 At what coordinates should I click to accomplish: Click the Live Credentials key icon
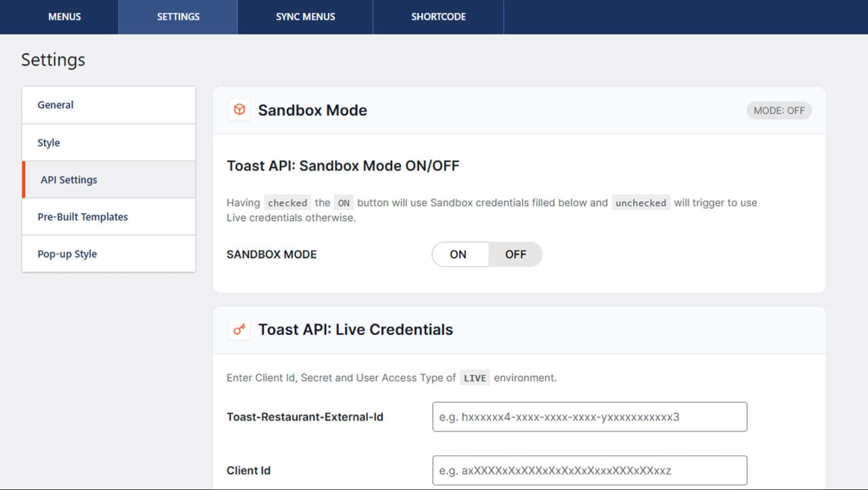[x=240, y=329]
